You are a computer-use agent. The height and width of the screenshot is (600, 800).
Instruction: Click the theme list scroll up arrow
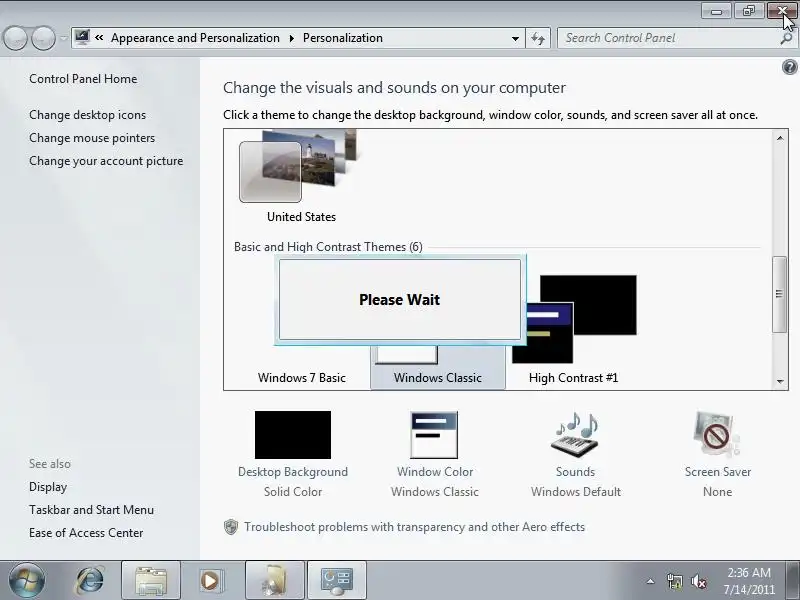tap(780, 138)
